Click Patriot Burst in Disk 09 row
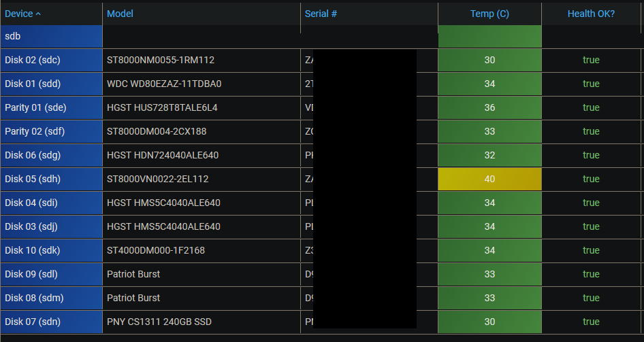644x342 pixels. coord(133,274)
